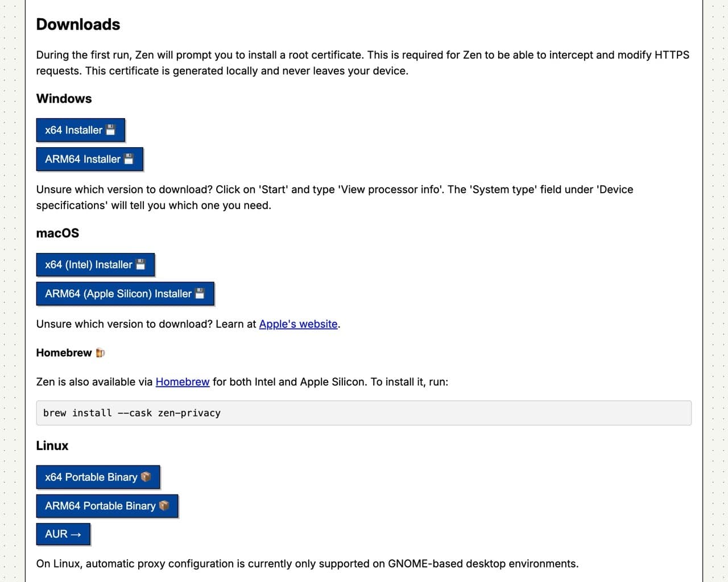Click the save icon on Windows ARM64 Installer
This screenshot has width=728, height=582.
129,159
